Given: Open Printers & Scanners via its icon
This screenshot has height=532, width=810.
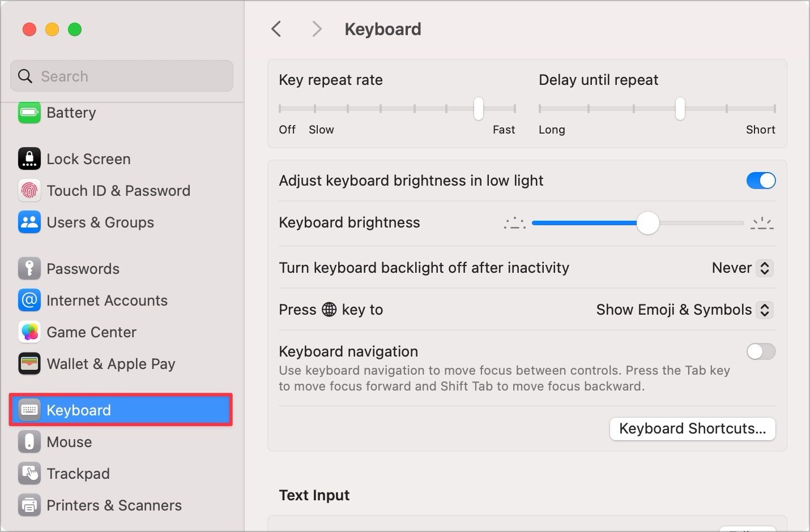Looking at the screenshot, I should click(x=29, y=505).
